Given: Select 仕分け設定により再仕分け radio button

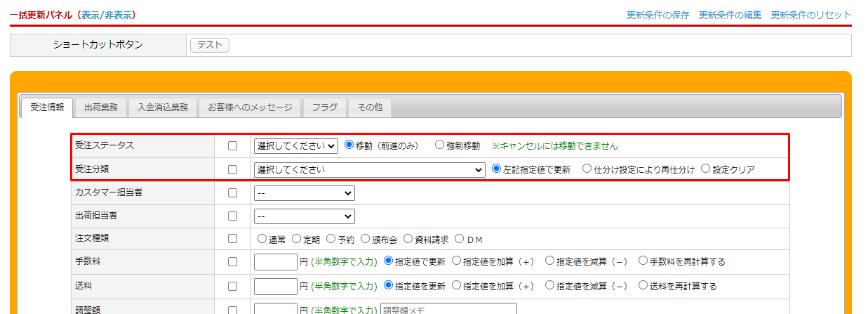Looking at the screenshot, I should (587, 169).
